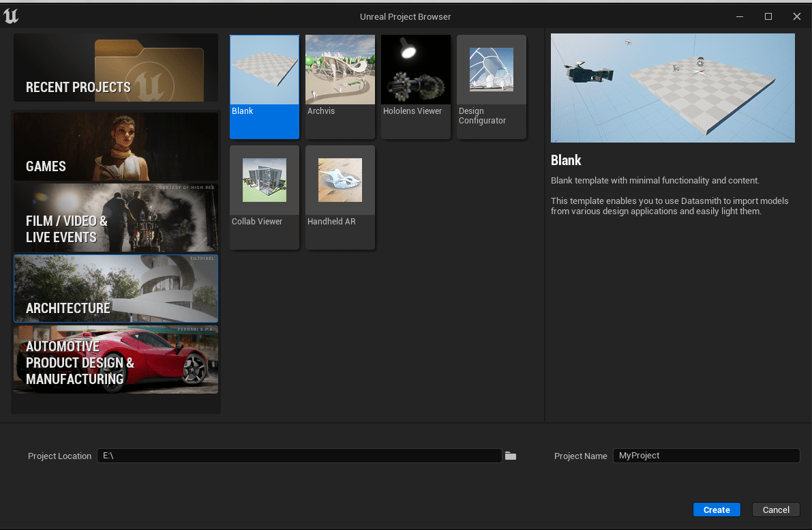Browse for project location folder icon
812x530 pixels.
click(x=511, y=456)
